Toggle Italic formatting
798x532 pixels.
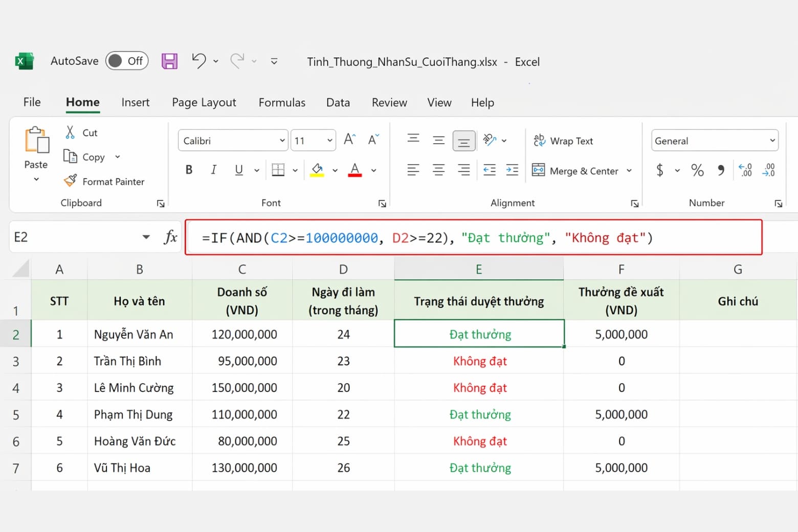pyautogui.click(x=213, y=170)
